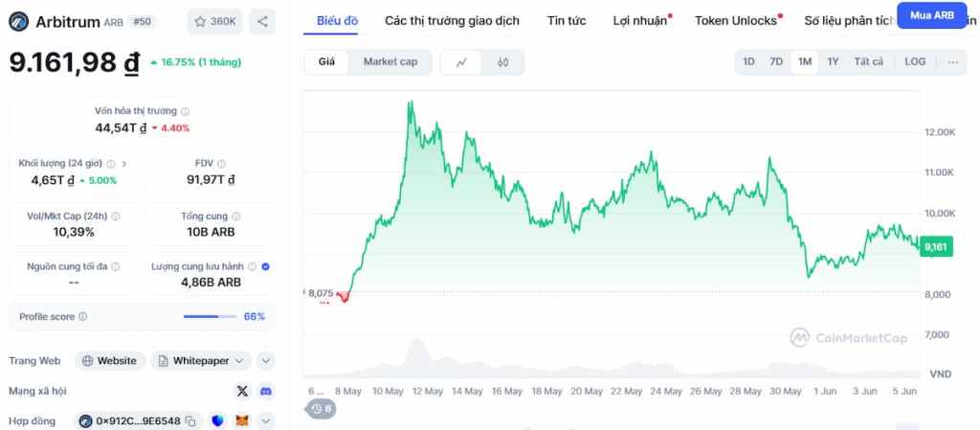The height and width of the screenshot is (430, 980).
Task: Toggle the LOG scale on chart
Action: tap(915, 62)
